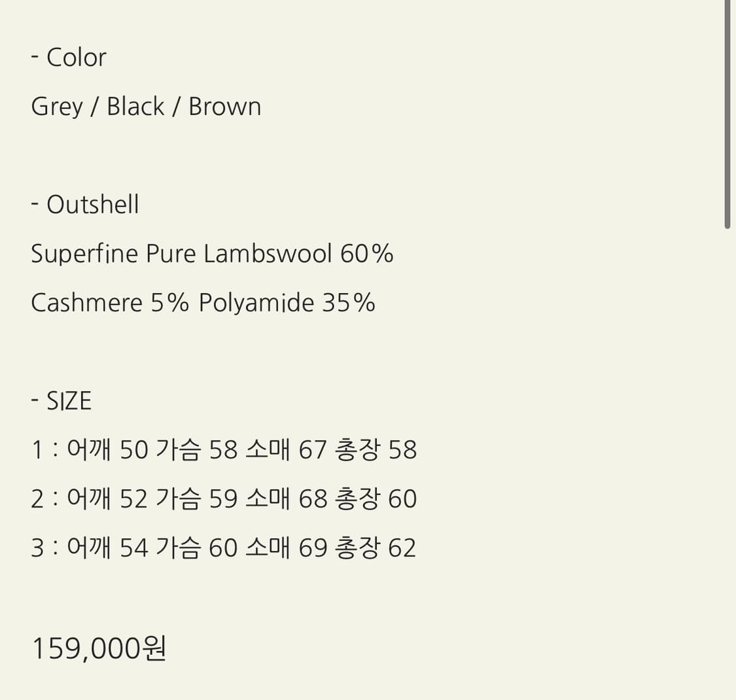Click the '- Outshell' heading text
The image size is (736, 700).
click(85, 205)
